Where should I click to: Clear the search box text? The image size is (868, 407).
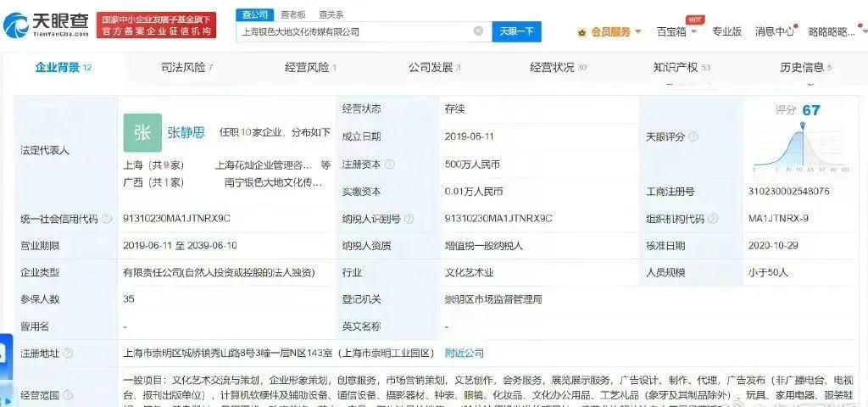pyautogui.click(x=478, y=31)
